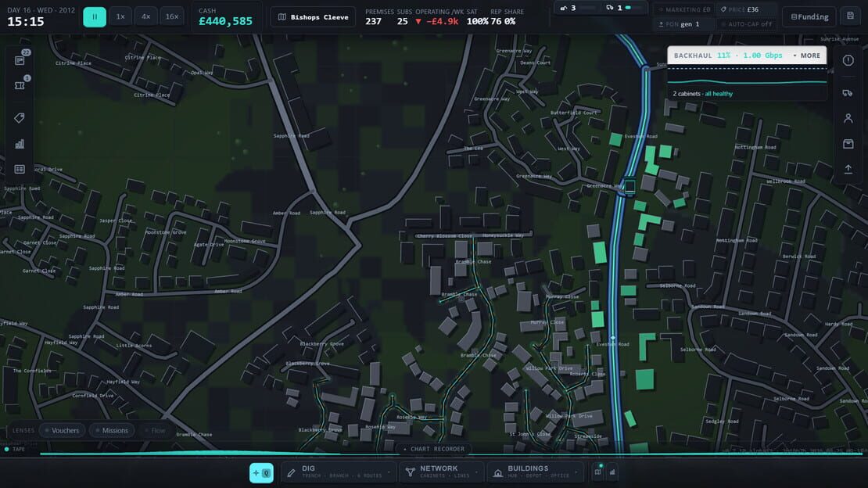Image resolution: width=868 pixels, height=488 pixels.
Task: Set game speed to 4x
Action: [x=145, y=16]
